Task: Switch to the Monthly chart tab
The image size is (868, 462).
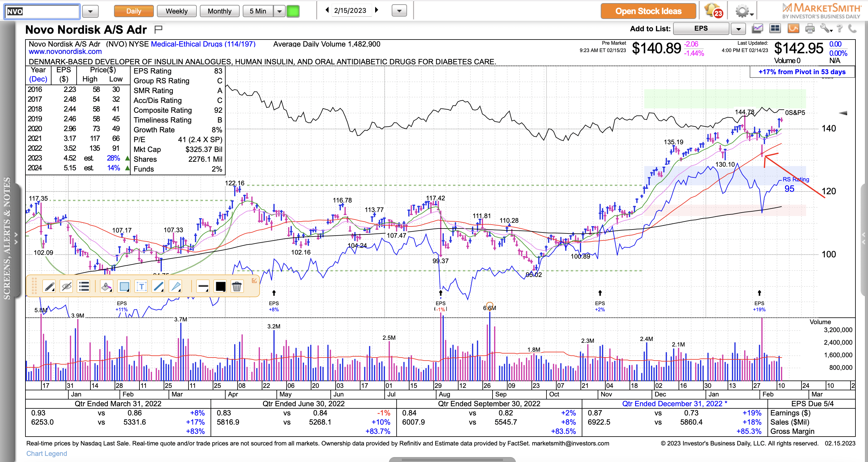Action: tap(219, 11)
